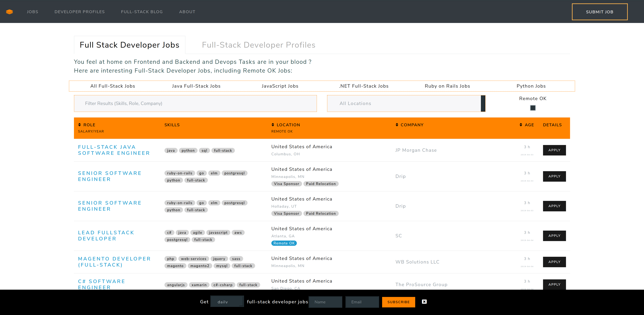
Task: Click the Remote OK badge for Atlanta job
Action: tap(284, 243)
